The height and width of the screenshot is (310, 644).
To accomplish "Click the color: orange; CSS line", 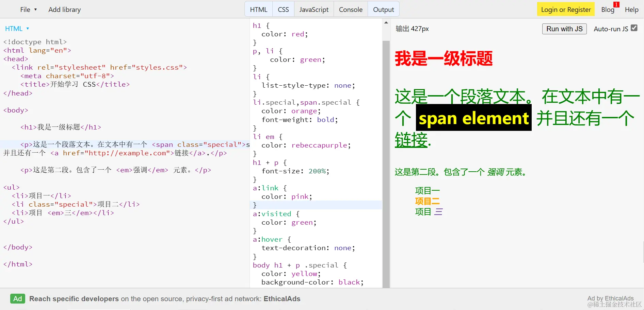I will tap(291, 111).
